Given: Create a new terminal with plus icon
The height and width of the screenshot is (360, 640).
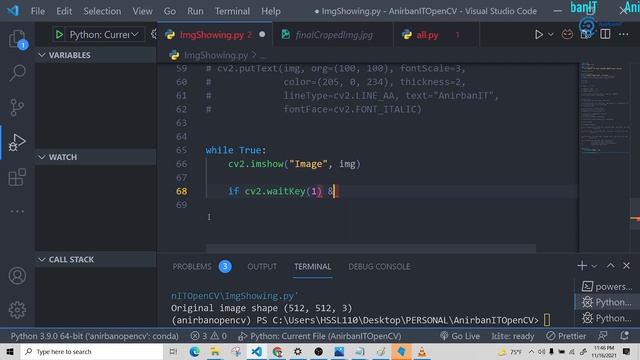Looking at the screenshot, I should pos(582,266).
